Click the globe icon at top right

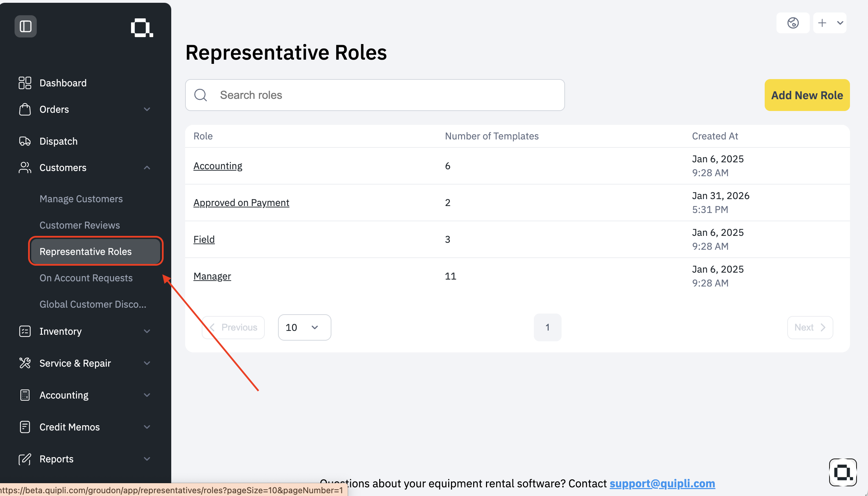[793, 23]
